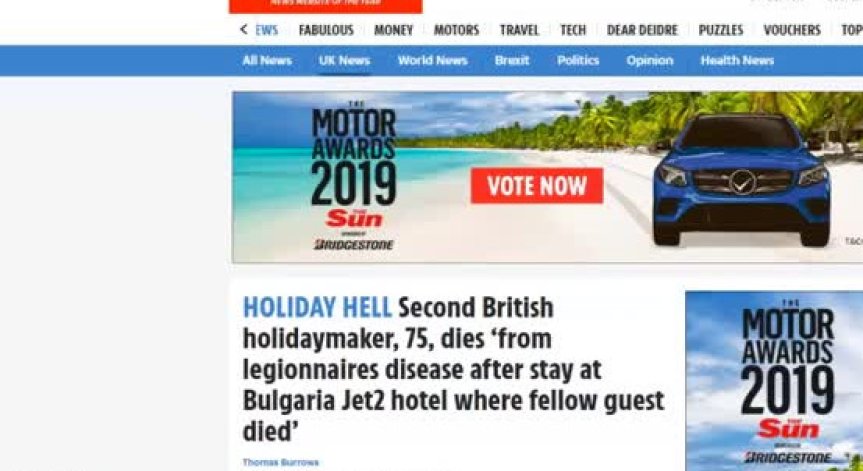Open the Travel section
863x471 pixels.
[x=519, y=30]
